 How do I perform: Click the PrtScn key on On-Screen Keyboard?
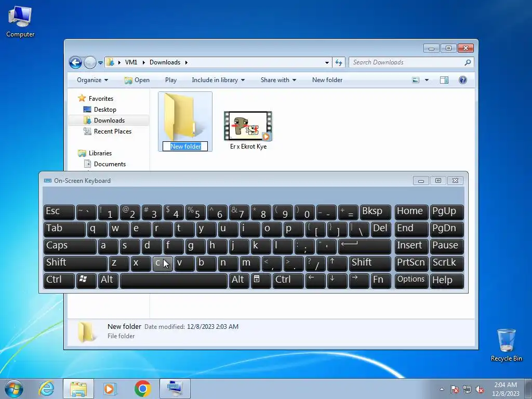click(x=411, y=263)
